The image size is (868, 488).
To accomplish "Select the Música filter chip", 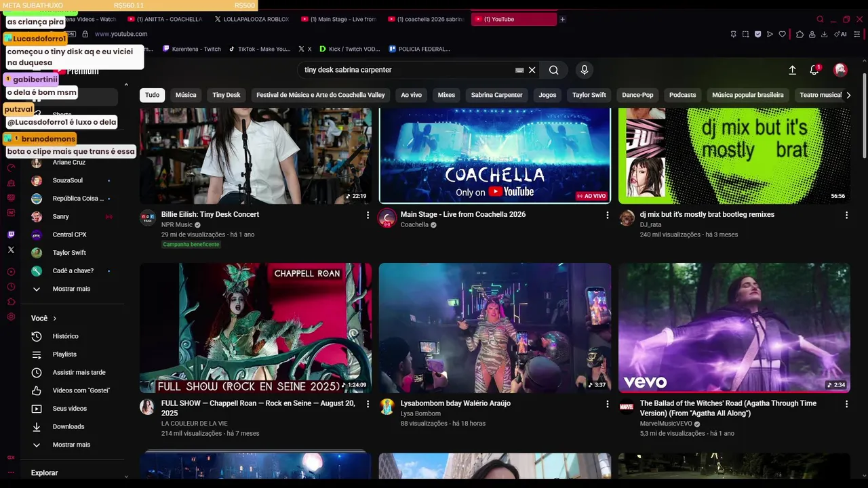I will 186,95.
